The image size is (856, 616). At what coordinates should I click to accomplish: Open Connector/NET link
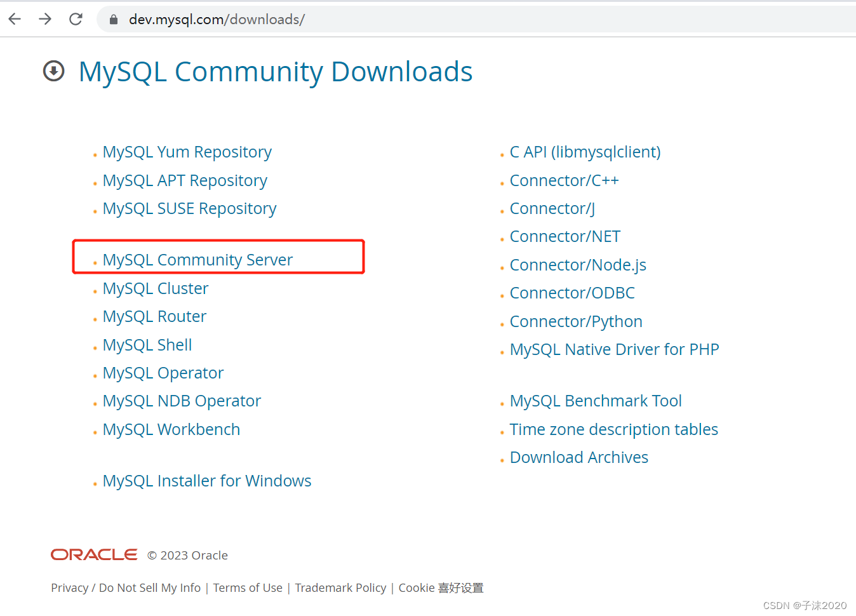(x=565, y=237)
